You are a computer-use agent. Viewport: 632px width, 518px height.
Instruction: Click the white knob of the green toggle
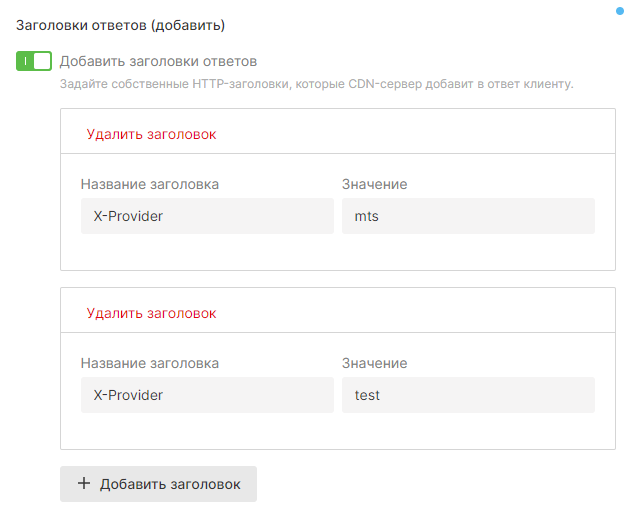coord(41,61)
